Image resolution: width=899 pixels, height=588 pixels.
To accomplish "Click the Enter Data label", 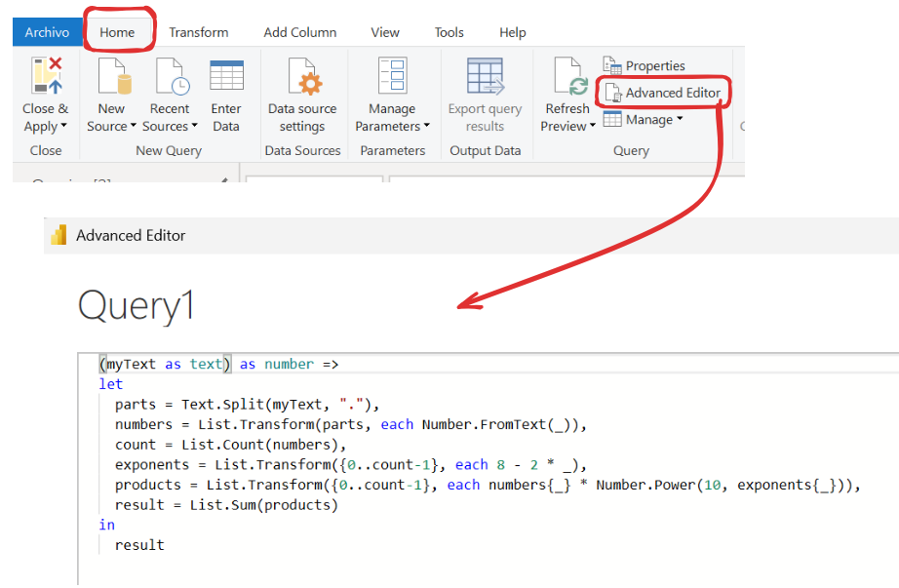I will tap(226, 117).
